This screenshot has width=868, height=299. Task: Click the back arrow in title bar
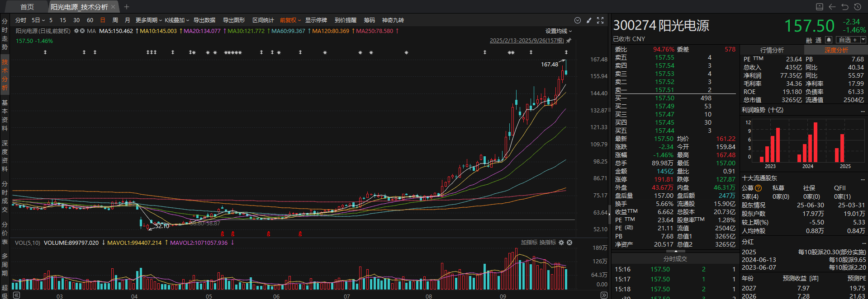click(x=832, y=7)
